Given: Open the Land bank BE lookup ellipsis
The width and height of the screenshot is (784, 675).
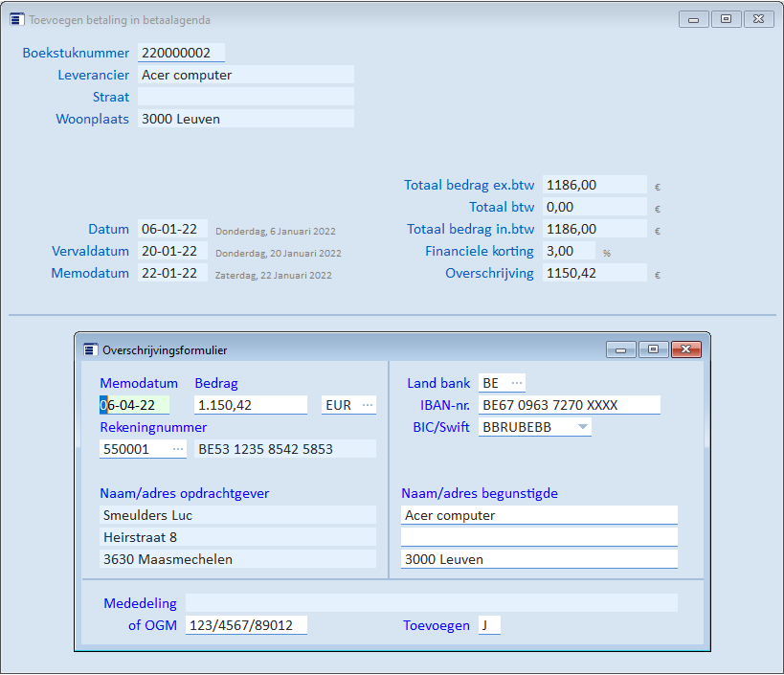Looking at the screenshot, I should (x=517, y=383).
